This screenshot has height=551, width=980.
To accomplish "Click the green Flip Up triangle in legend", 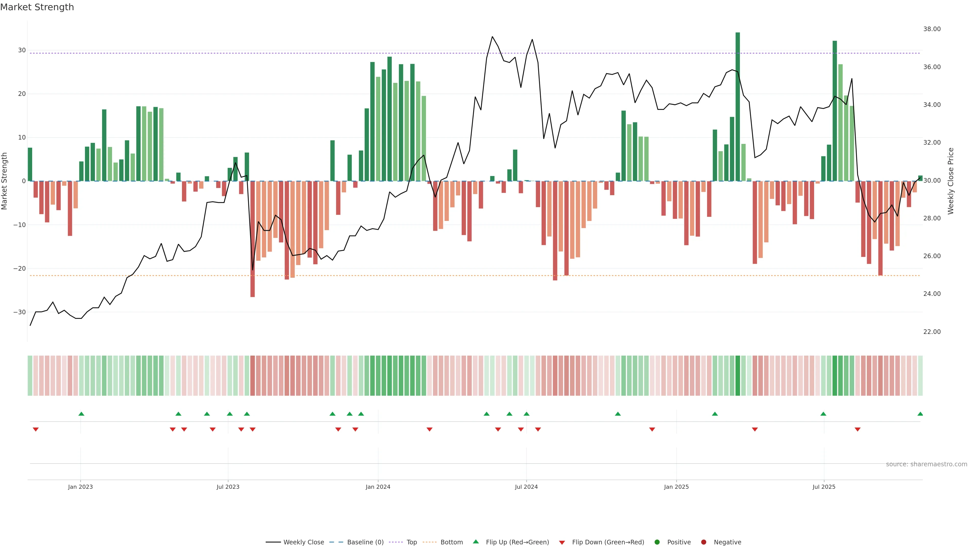I will (475, 542).
